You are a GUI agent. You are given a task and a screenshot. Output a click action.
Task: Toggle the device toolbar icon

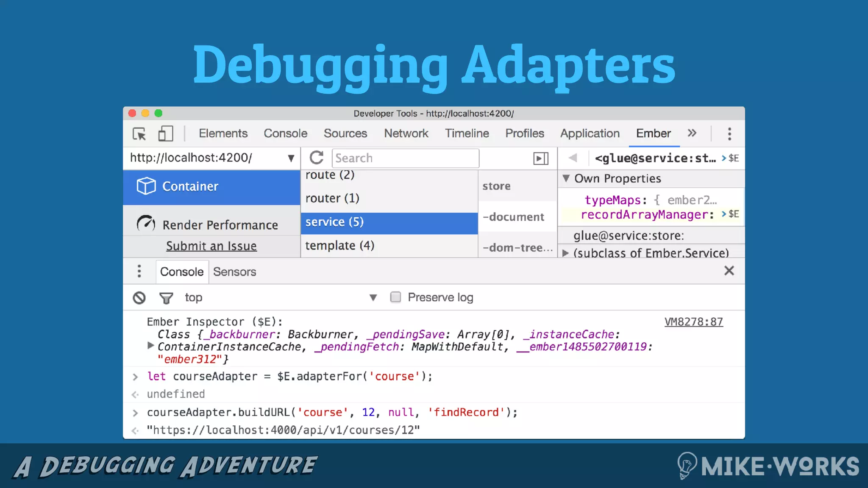(x=166, y=134)
